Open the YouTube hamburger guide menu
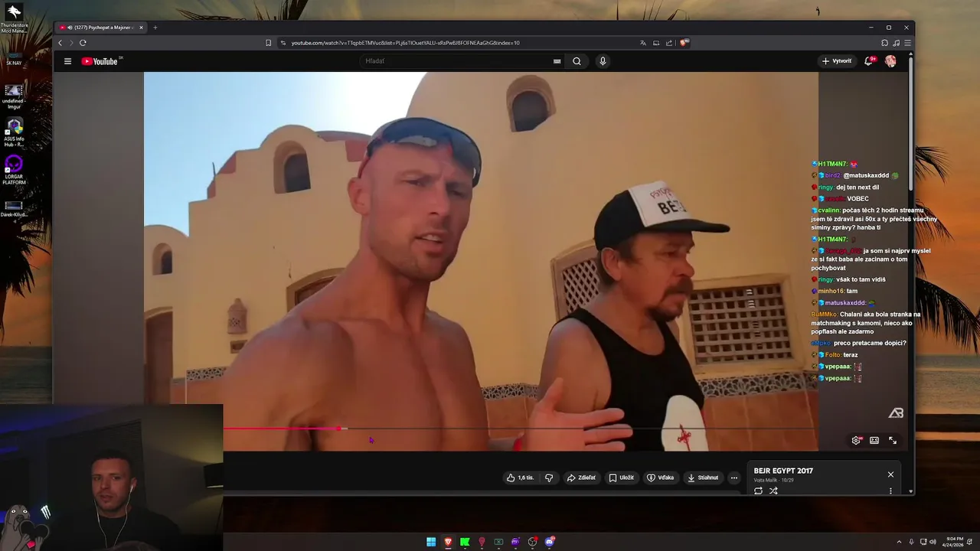 coord(67,61)
